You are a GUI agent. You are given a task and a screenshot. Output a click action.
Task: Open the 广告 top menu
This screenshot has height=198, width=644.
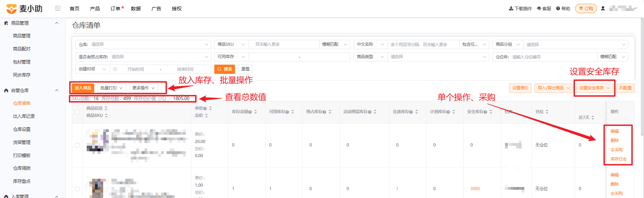click(x=156, y=9)
